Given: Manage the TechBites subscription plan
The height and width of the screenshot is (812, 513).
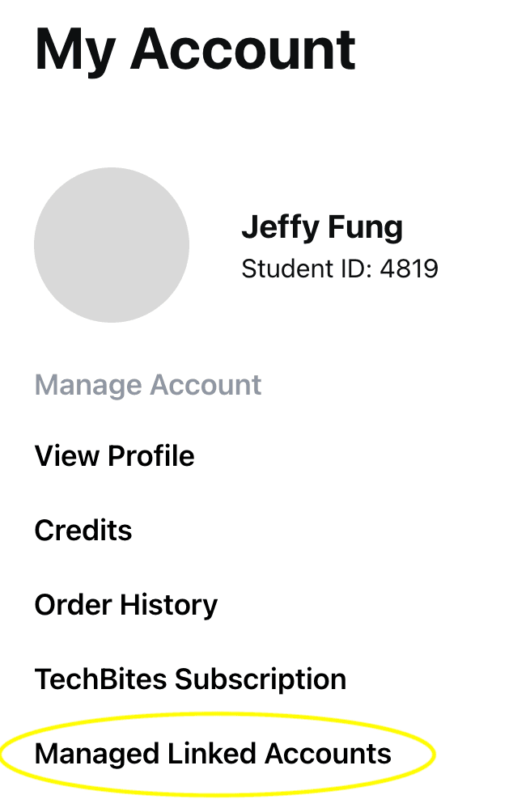Looking at the screenshot, I should pos(190,679).
